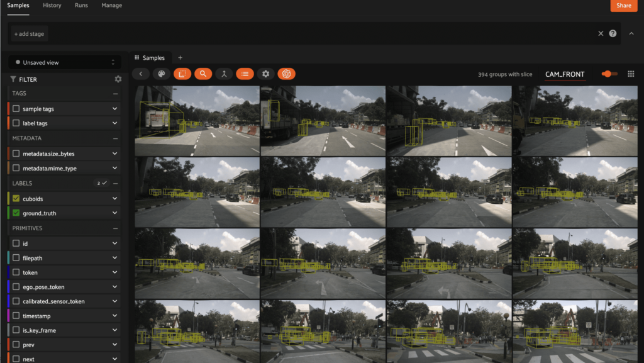The image size is (644, 363).
Task: Switch to the History tab
Action: [52, 5]
